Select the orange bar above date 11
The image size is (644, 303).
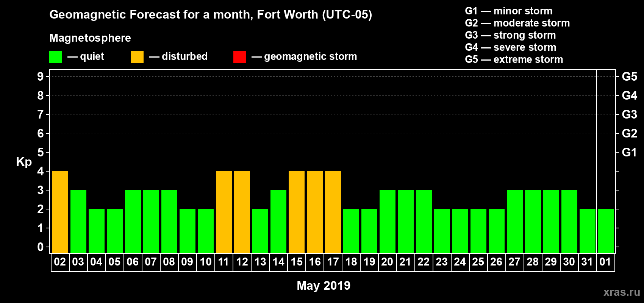(224, 212)
